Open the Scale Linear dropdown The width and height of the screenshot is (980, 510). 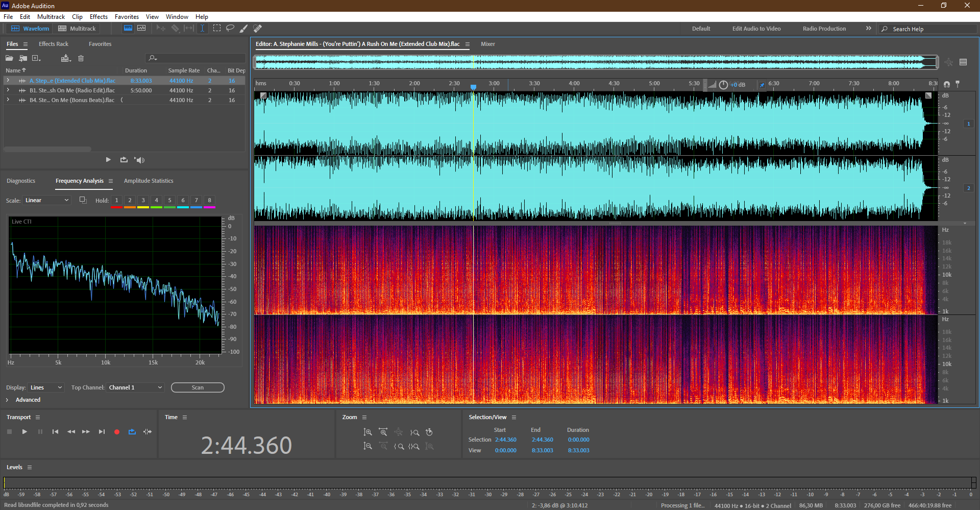pyautogui.click(x=46, y=200)
